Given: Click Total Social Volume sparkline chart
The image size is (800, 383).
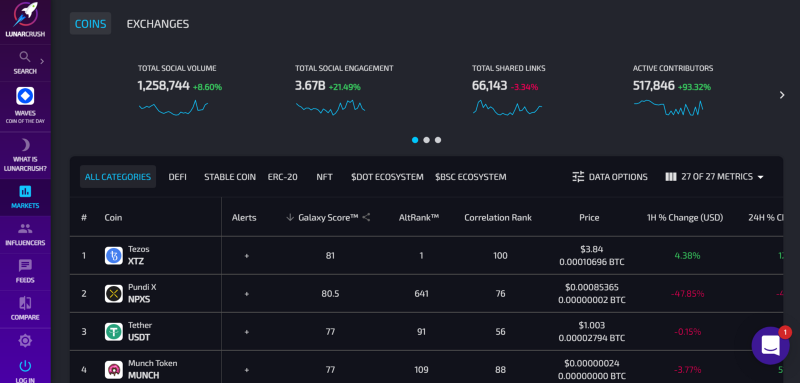Looking at the screenshot, I should point(173,107).
